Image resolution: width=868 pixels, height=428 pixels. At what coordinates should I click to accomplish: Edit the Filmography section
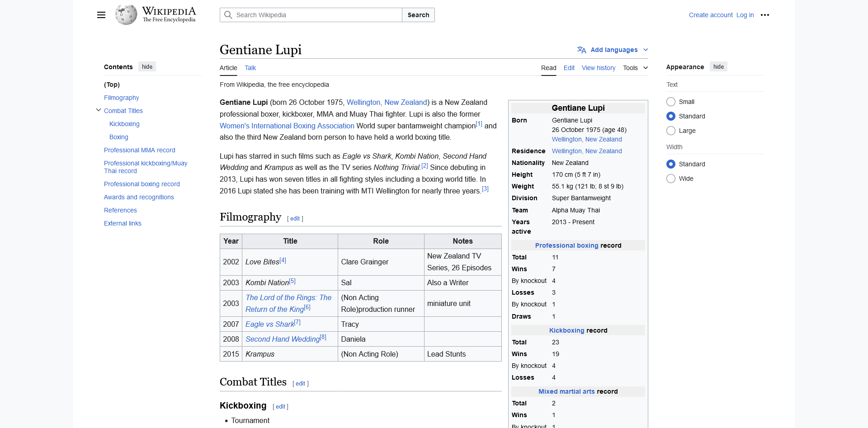(295, 219)
